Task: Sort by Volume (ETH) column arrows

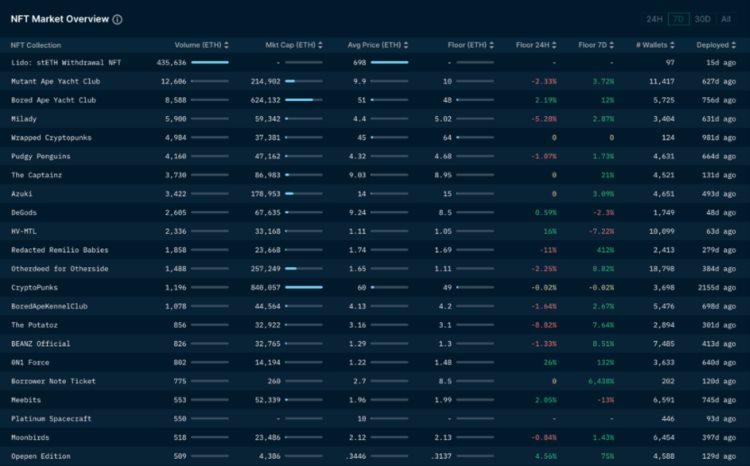Action: pyautogui.click(x=226, y=45)
